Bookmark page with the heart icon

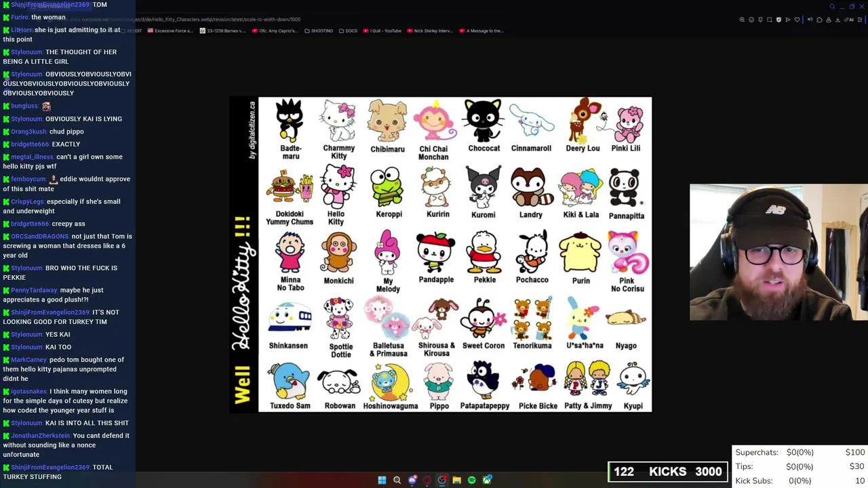pos(797,20)
